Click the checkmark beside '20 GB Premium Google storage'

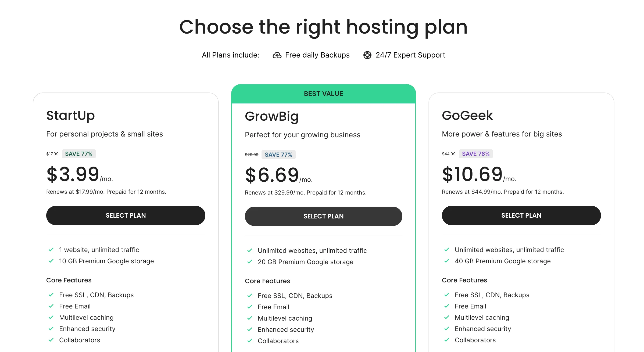click(250, 262)
